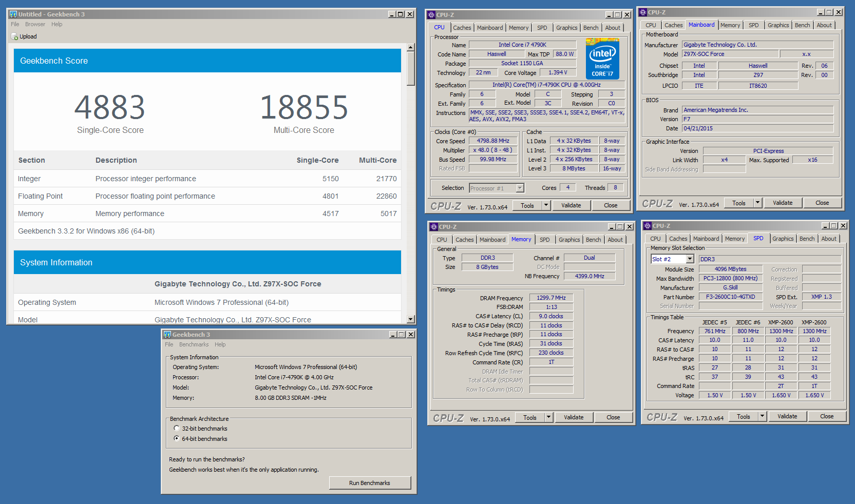
Task: Click the Upload icon in Geekbench toolbar
Action: (x=14, y=37)
